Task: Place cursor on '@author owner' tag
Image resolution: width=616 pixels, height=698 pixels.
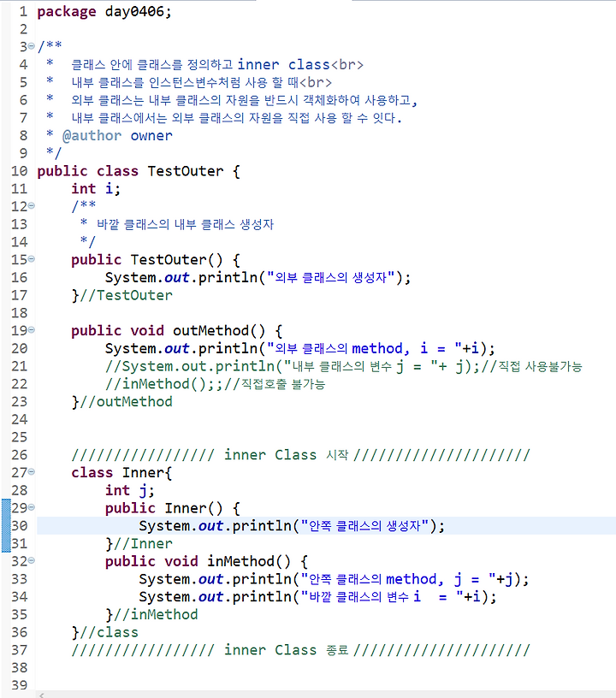Action: (x=117, y=136)
